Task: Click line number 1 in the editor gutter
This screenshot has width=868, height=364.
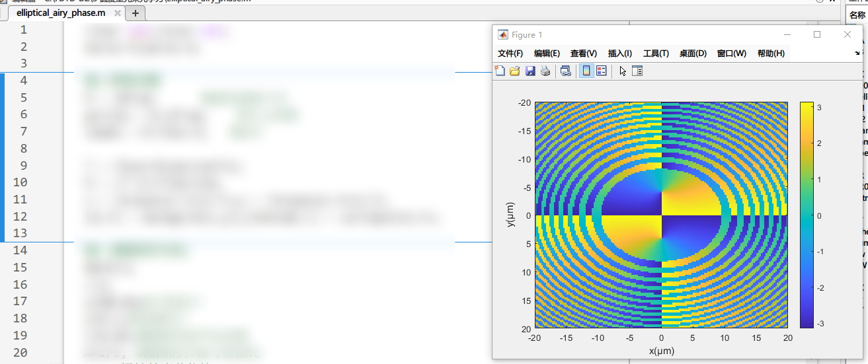Action: pos(24,29)
